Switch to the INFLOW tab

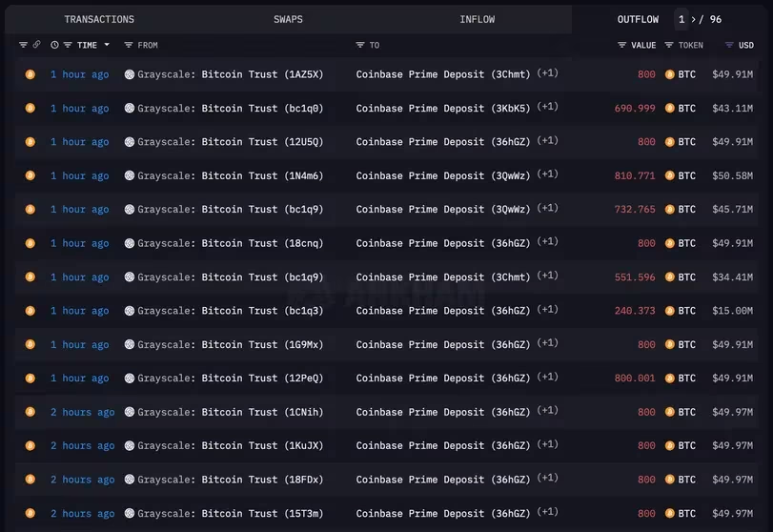[x=478, y=19]
